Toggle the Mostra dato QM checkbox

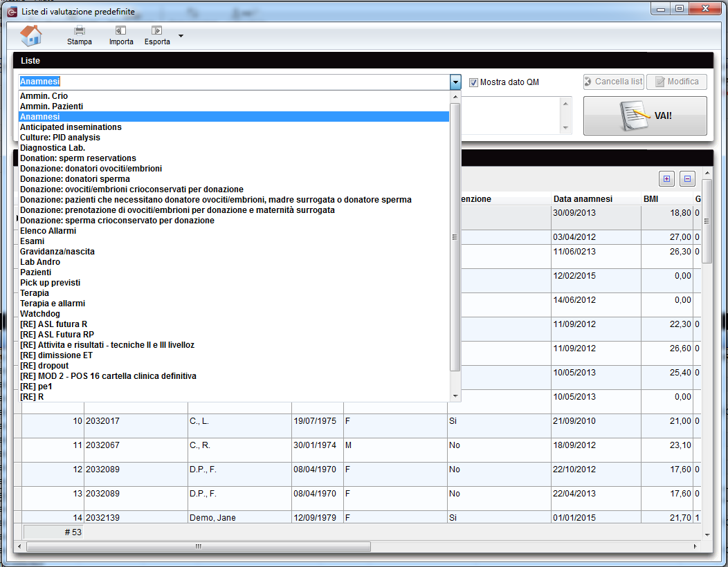pos(473,82)
